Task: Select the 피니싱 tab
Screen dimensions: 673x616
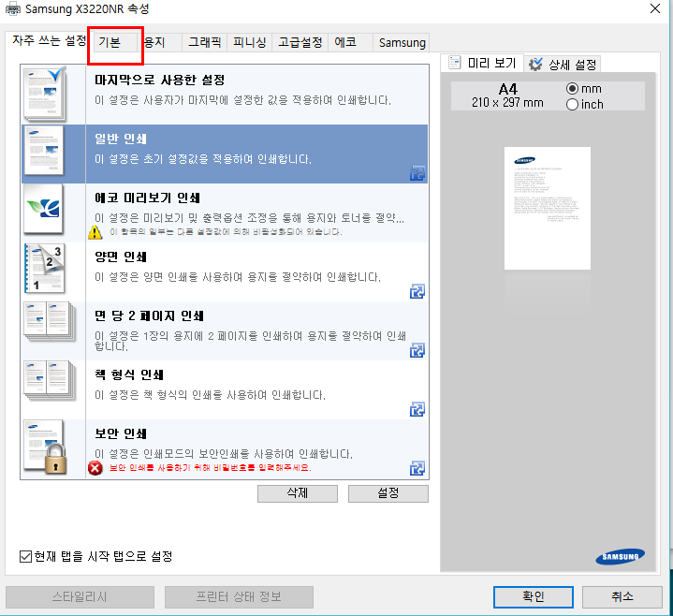Action: 249,42
